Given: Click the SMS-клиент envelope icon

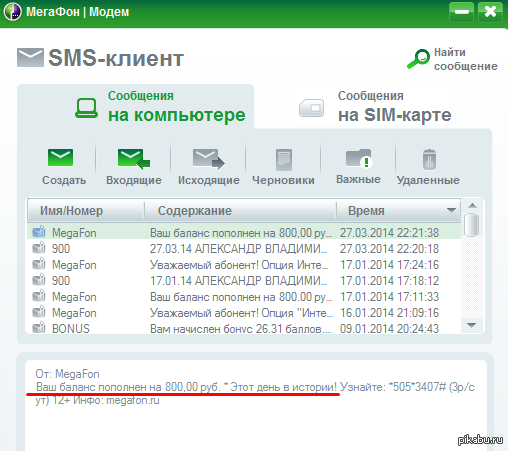Looking at the screenshot, I should click(x=30, y=57).
